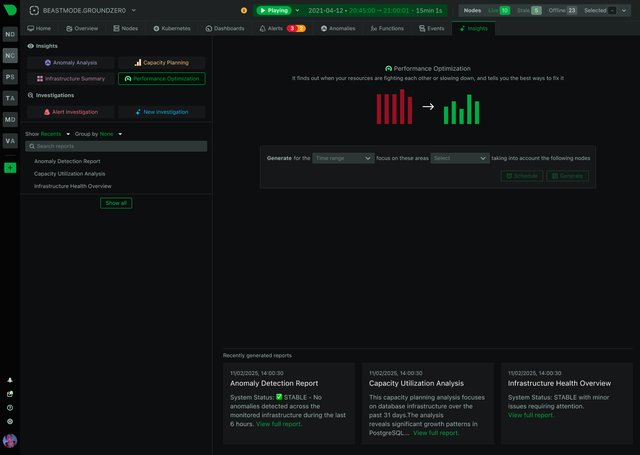
Task: Click the Investigations magnifier icon heading
Action: pos(31,95)
